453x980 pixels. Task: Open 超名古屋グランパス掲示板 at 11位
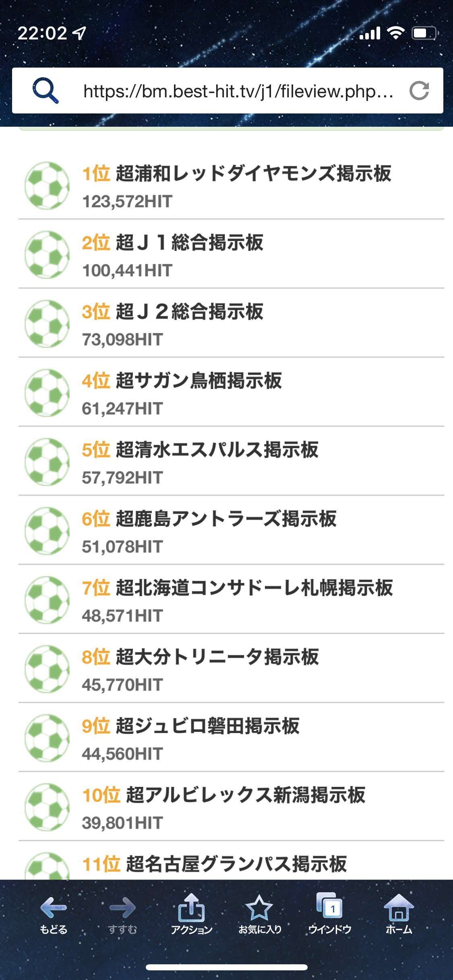[x=236, y=864]
